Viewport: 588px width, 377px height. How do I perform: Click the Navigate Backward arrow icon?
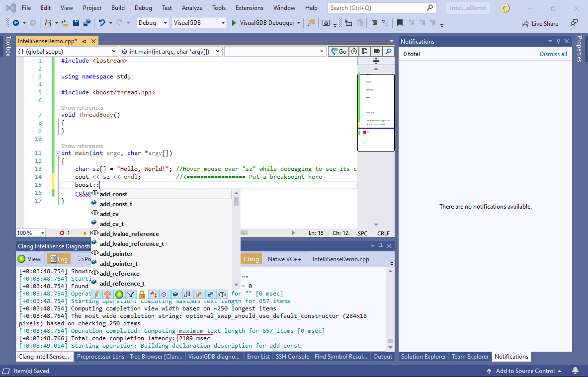16,23
